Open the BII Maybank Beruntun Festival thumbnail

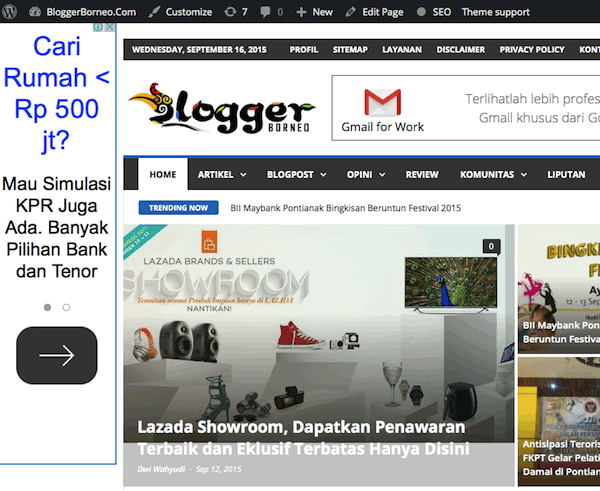tap(559, 289)
